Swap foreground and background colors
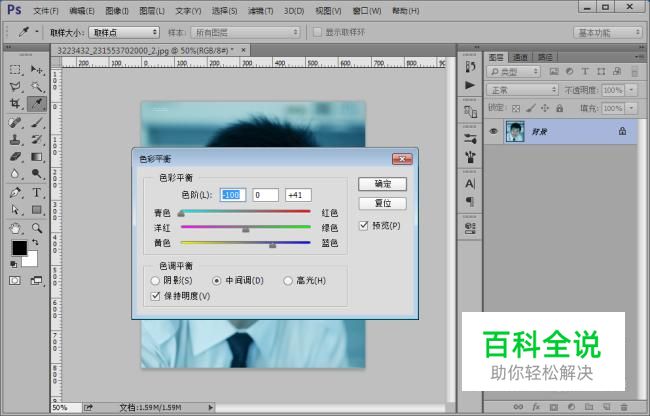This screenshot has width=650, height=416. [x=35, y=242]
